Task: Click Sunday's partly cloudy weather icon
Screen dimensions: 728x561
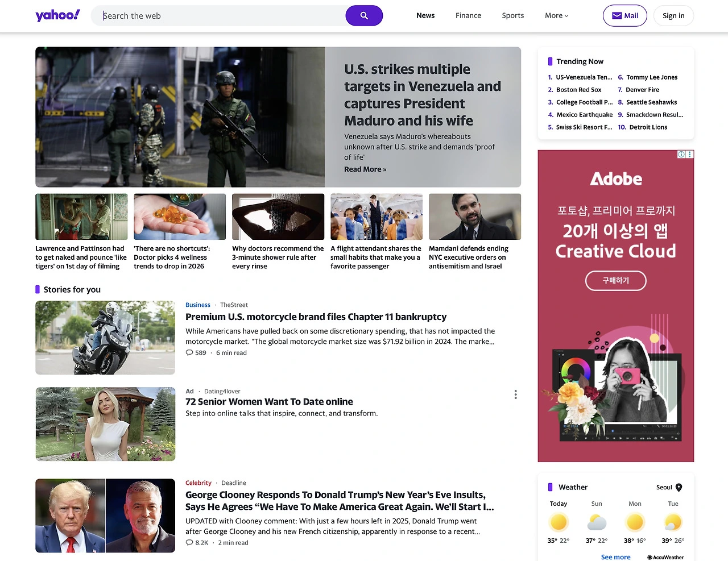Action: (x=597, y=522)
